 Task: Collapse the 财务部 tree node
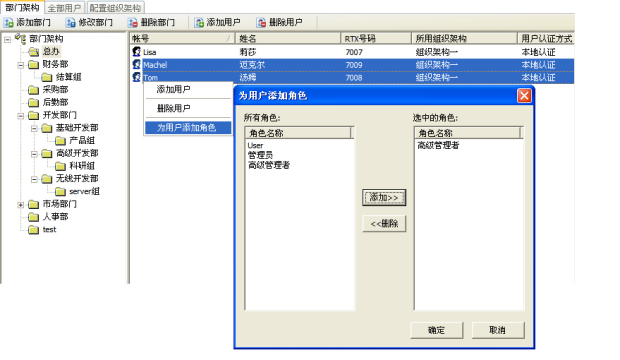point(21,64)
